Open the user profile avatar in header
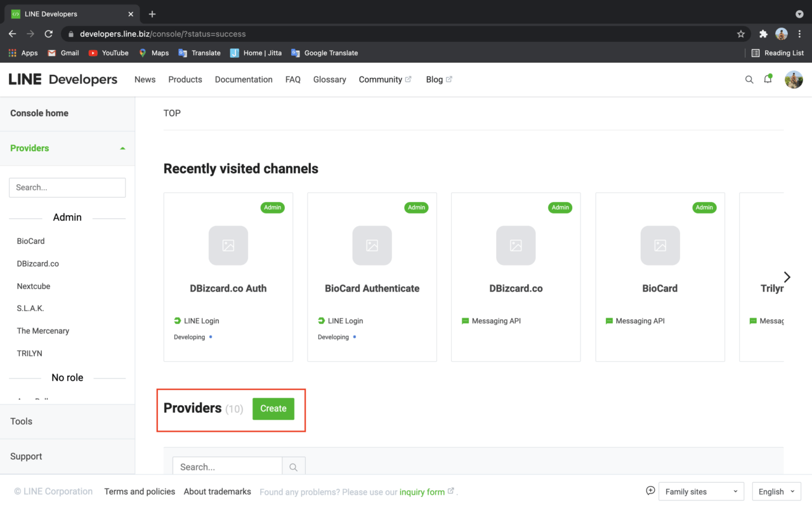The height and width of the screenshot is (508, 812). click(794, 79)
